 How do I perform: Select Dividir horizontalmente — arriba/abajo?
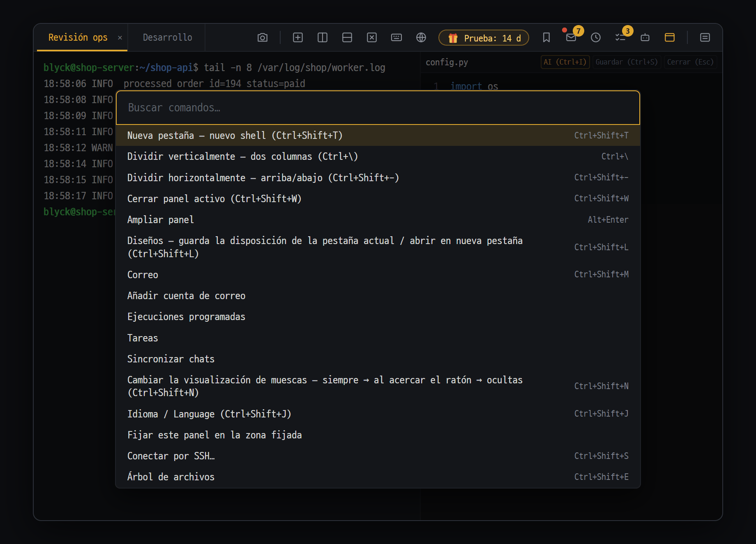pyautogui.click(x=378, y=177)
